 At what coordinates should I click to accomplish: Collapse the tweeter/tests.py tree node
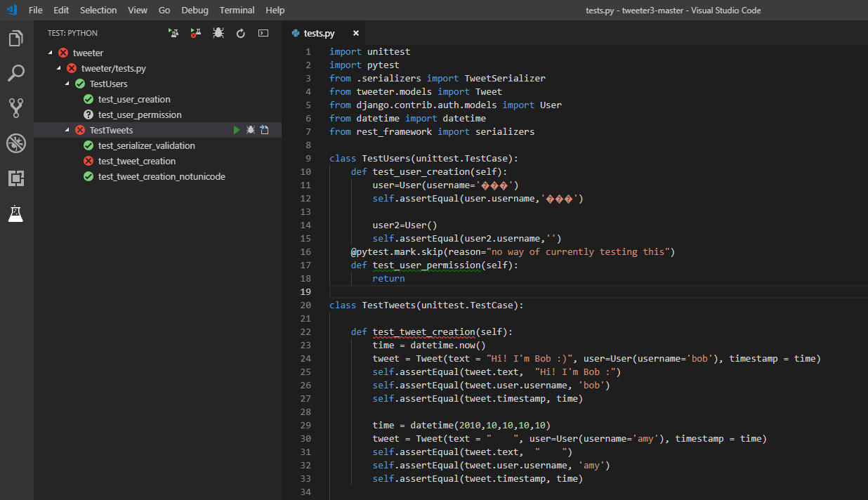pos(58,68)
